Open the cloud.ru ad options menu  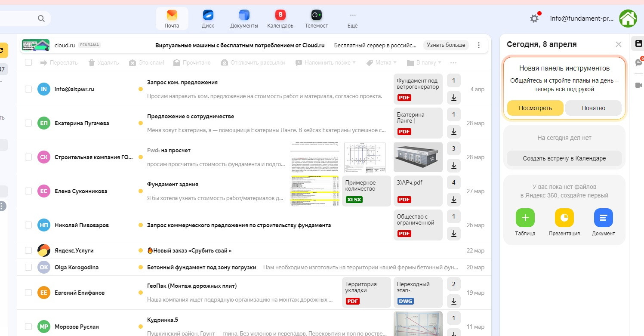click(x=479, y=45)
